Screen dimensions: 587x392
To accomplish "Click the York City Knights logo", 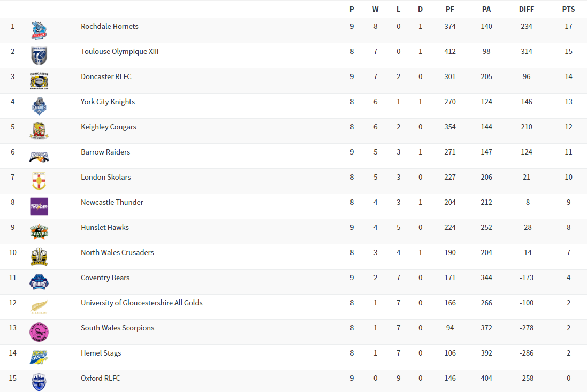I will (39, 106).
